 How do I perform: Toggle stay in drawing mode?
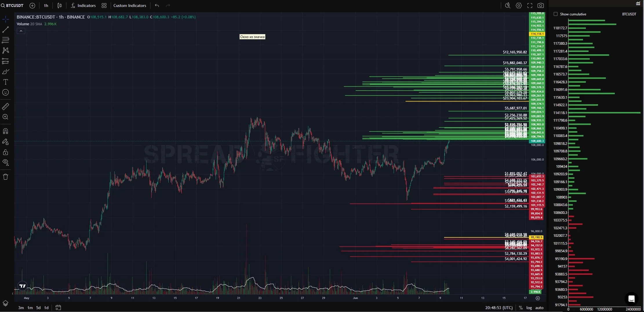point(6,142)
